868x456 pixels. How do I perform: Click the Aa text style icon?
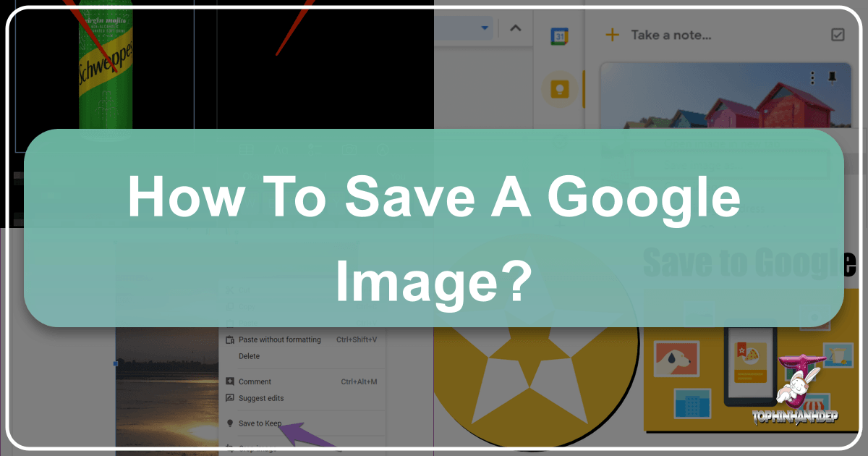[281, 150]
